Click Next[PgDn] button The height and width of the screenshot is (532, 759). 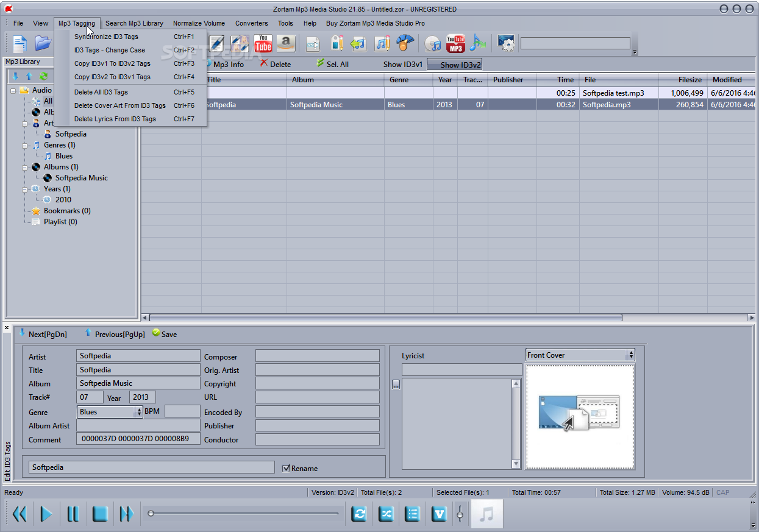pyautogui.click(x=43, y=334)
